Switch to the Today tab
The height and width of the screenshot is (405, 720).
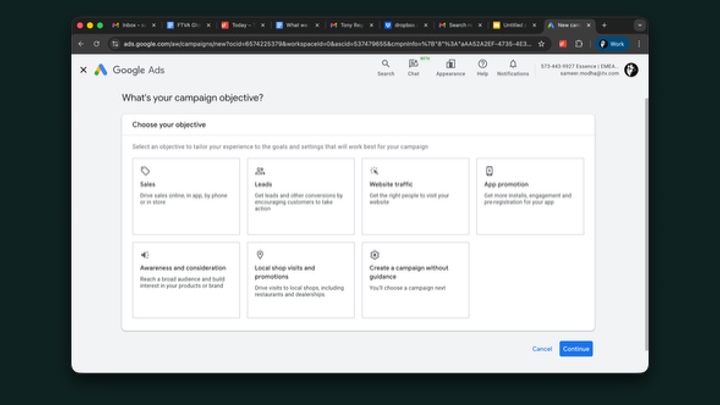(242, 25)
